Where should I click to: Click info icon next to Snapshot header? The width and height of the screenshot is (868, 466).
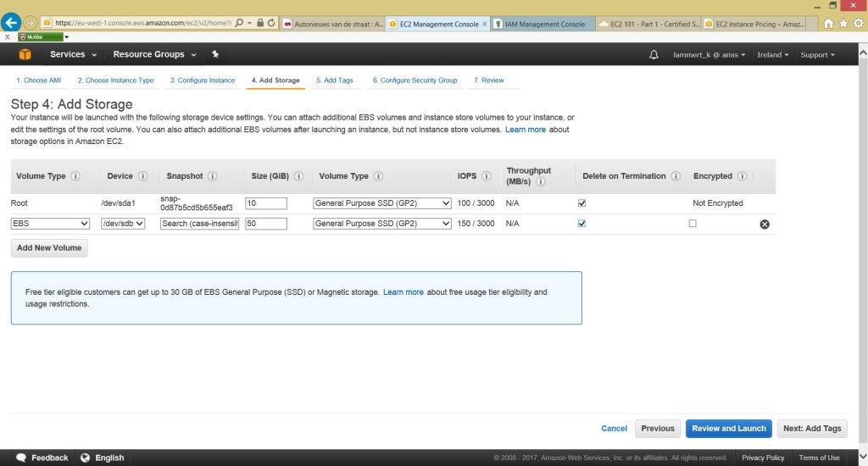pos(212,176)
